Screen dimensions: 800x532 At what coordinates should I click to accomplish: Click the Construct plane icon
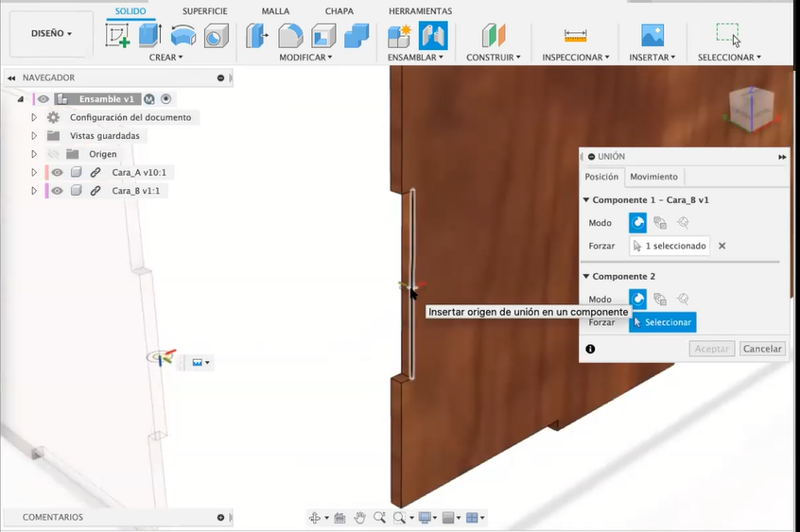click(x=494, y=36)
